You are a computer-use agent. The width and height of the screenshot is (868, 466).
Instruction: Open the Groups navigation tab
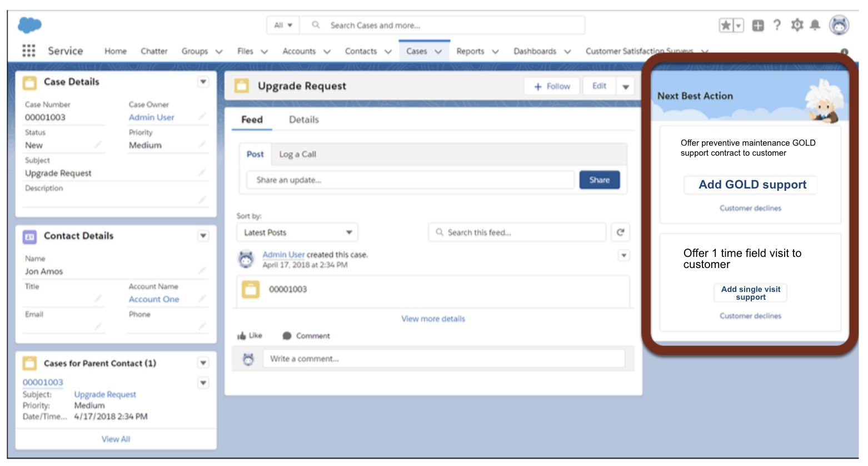tap(194, 51)
